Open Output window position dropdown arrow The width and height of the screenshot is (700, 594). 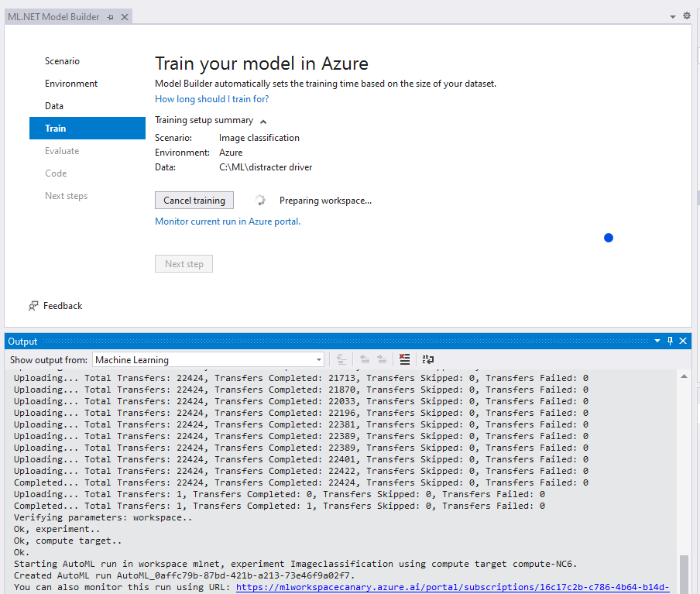tap(657, 341)
